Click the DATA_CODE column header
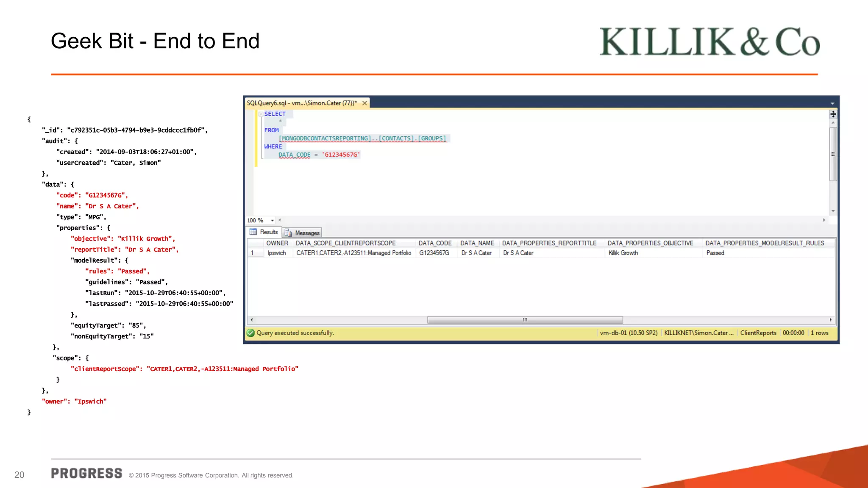The width and height of the screenshot is (868, 488). [435, 243]
